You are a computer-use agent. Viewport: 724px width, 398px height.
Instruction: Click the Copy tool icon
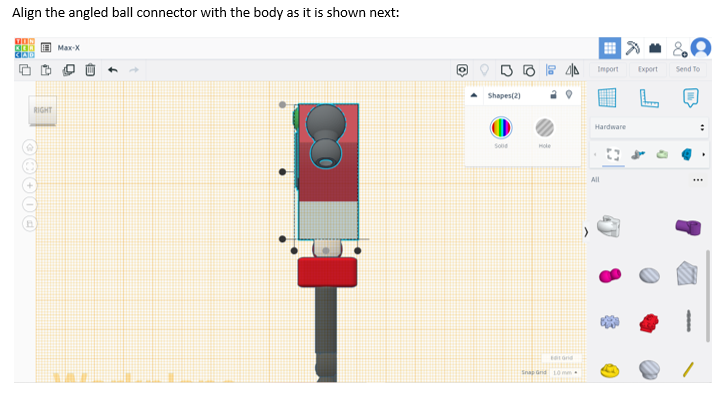pos(25,70)
